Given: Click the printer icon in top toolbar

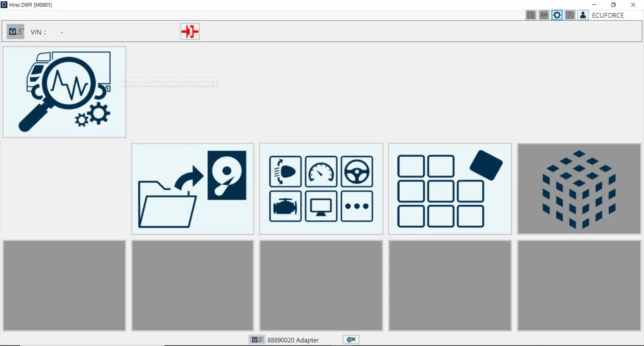Looking at the screenshot, I should coord(544,15).
